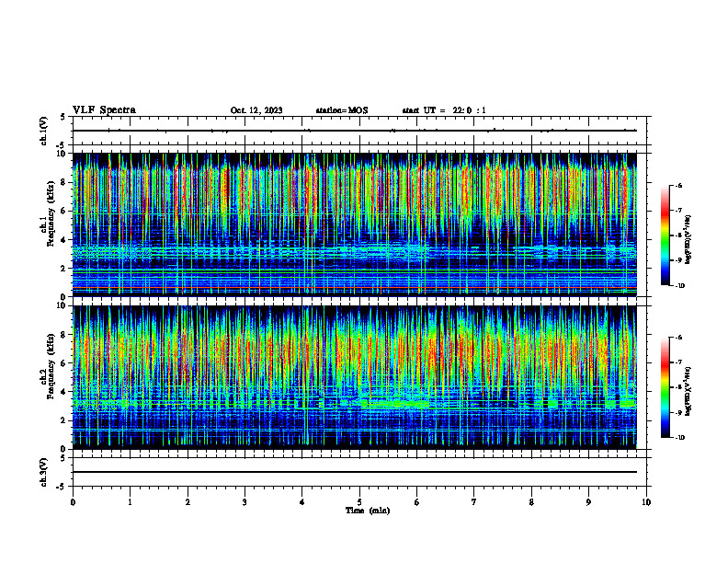728x563 pixels.
Task: Click the upper colorbar log(PSD) unit label
Action: point(688,240)
